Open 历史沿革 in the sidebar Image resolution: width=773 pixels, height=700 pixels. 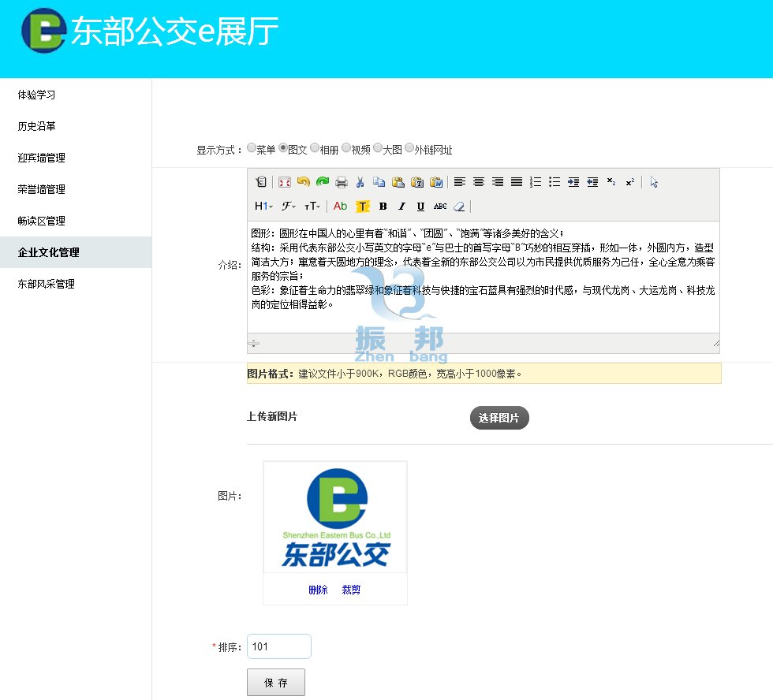tap(37, 126)
